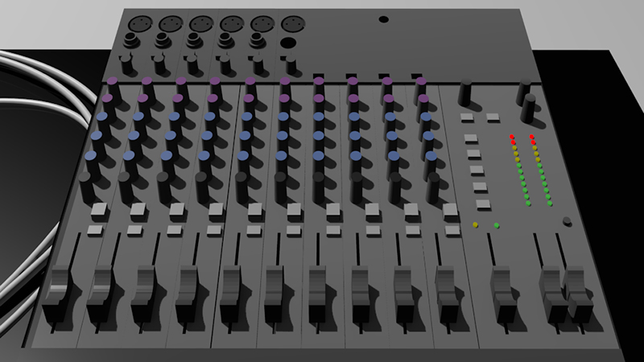Screen dimensions: 644x362
Task: Click the yellow indicator LED below the meters
Action: click(476, 224)
